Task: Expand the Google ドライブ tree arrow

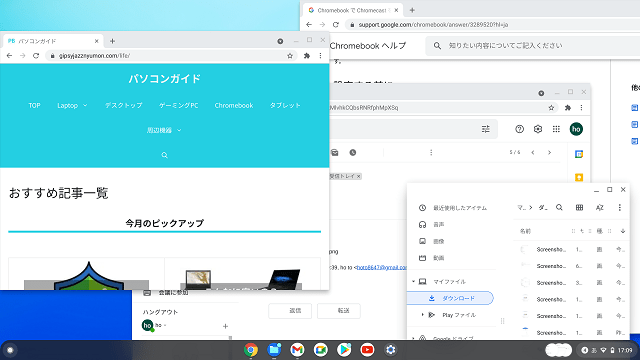Action: (x=413, y=338)
